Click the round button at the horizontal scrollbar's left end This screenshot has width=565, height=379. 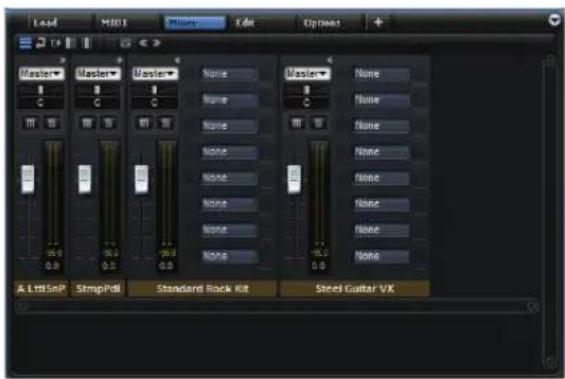(x=23, y=307)
